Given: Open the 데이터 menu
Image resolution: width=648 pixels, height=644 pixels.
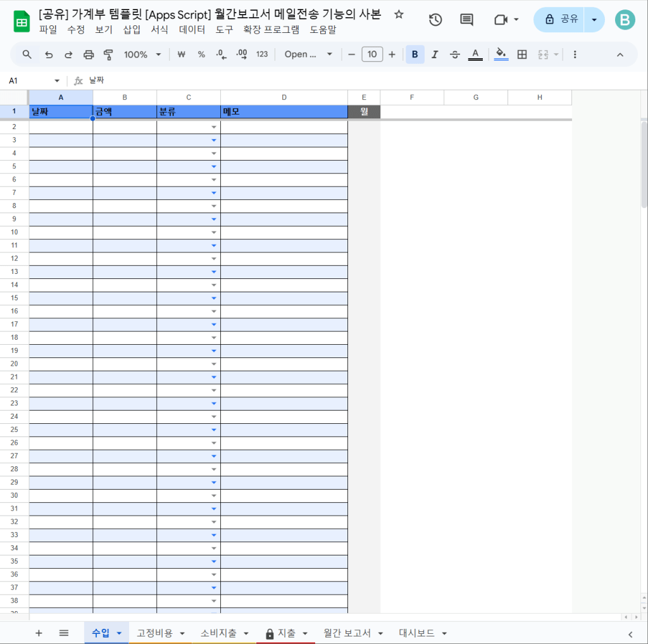Looking at the screenshot, I should click(192, 29).
